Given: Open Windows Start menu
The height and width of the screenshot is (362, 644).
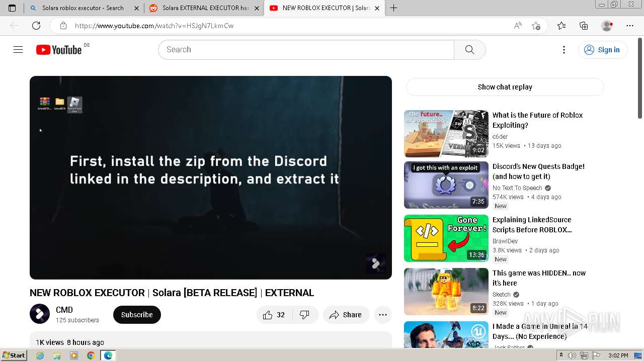Looking at the screenshot, I should [14, 355].
